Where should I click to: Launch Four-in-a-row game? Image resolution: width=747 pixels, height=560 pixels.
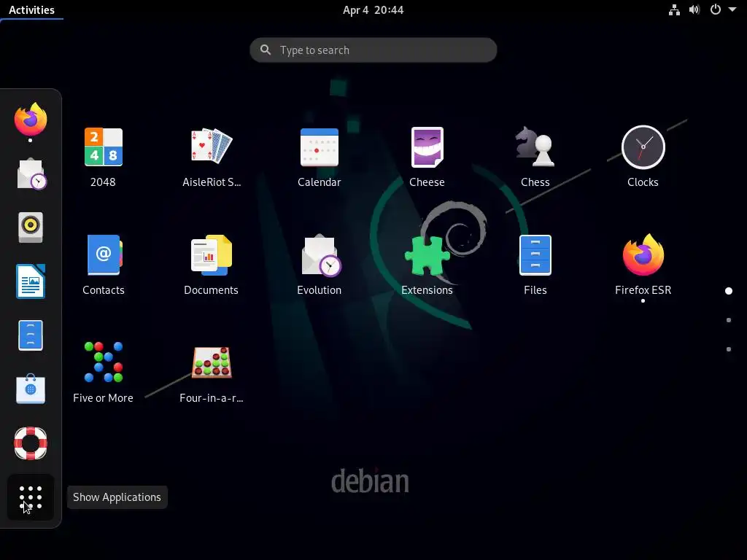(x=212, y=363)
